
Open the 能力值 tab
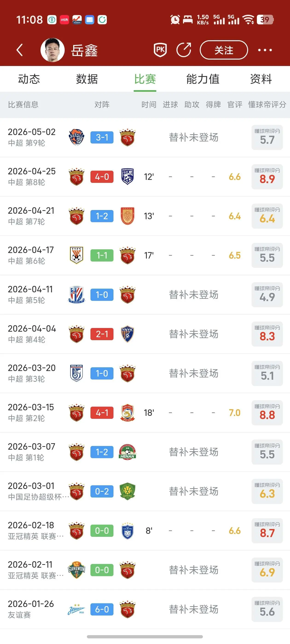tap(203, 79)
